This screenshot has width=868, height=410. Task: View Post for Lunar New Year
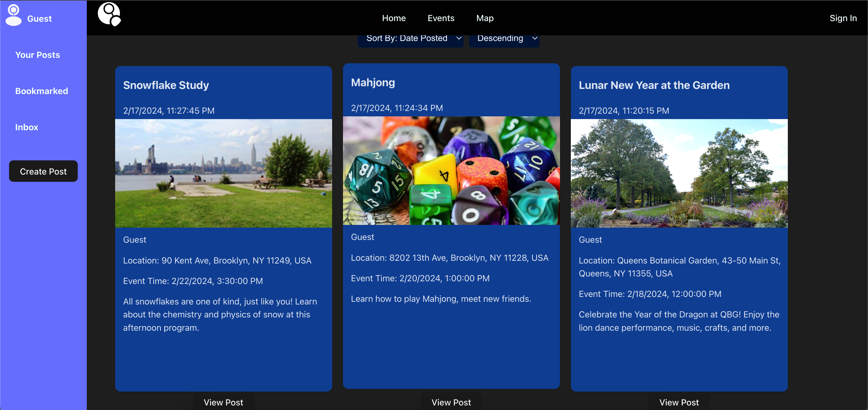coord(679,402)
